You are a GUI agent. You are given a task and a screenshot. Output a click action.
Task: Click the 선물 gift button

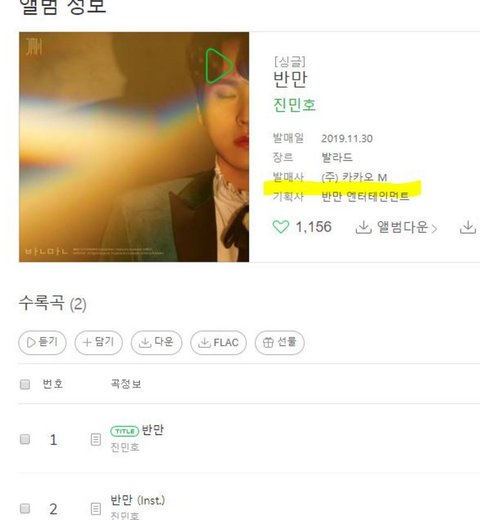[280, 342]
